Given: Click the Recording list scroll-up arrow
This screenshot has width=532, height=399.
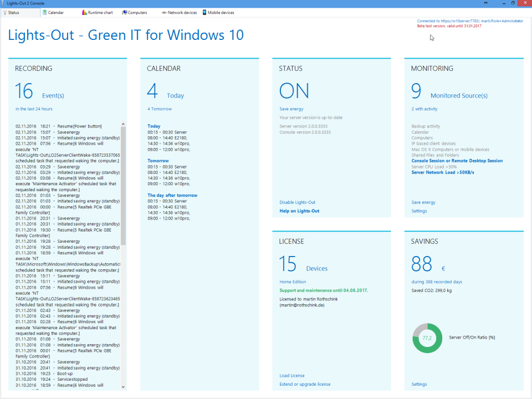Looking at the screenshot, I should 123,125.
